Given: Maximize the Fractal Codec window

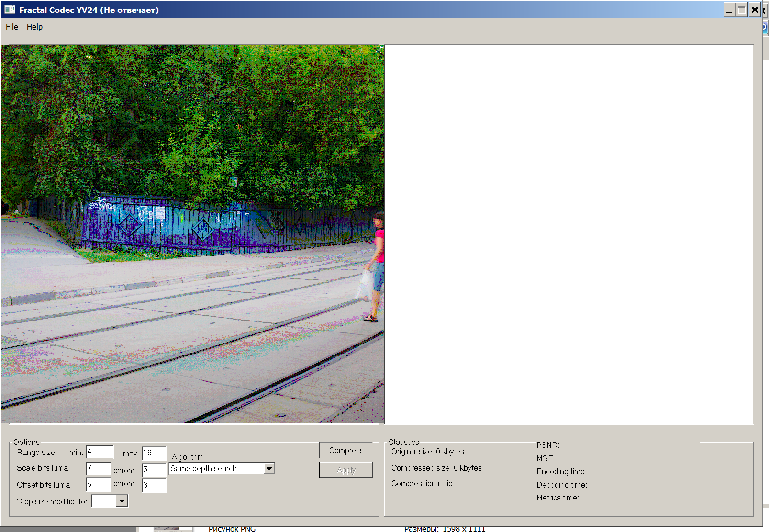Looking at the screenshot, I should [742, 10].
